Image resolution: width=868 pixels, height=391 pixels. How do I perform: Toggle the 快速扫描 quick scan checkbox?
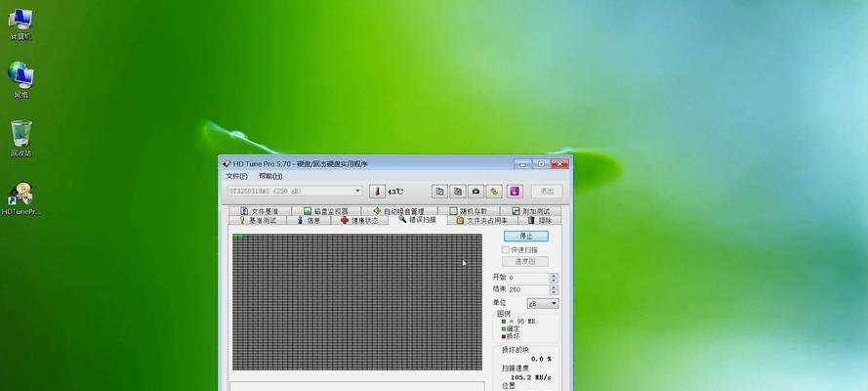[x=505, y=250]
